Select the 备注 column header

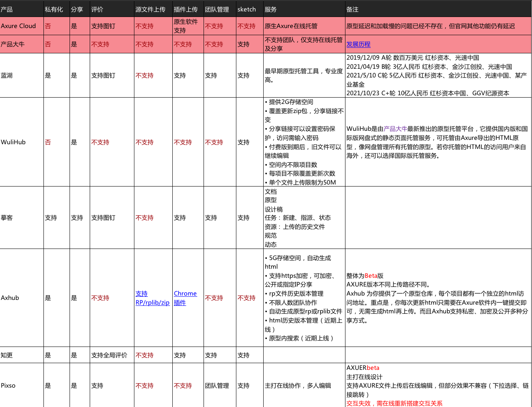(x=438, y=9)
